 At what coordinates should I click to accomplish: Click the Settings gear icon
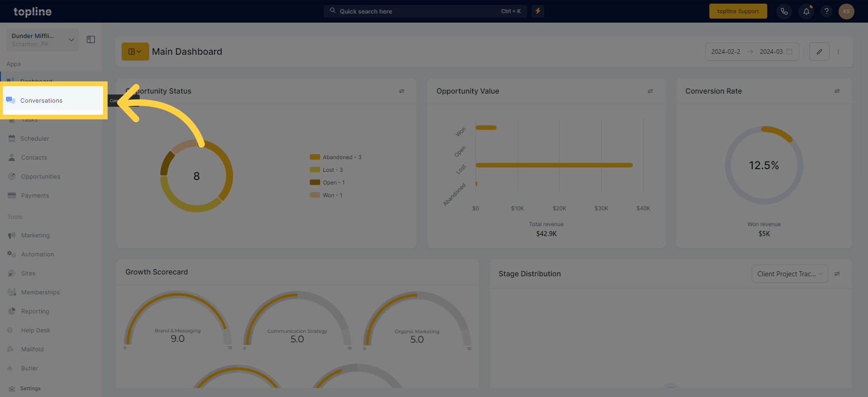pyautogui.click(x=12, y=388)
